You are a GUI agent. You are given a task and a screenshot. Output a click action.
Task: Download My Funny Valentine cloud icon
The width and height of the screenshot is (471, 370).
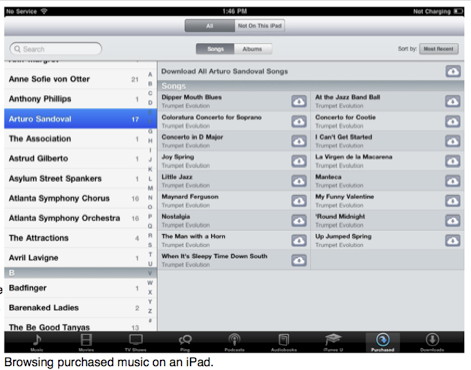[x=453, y=201]
